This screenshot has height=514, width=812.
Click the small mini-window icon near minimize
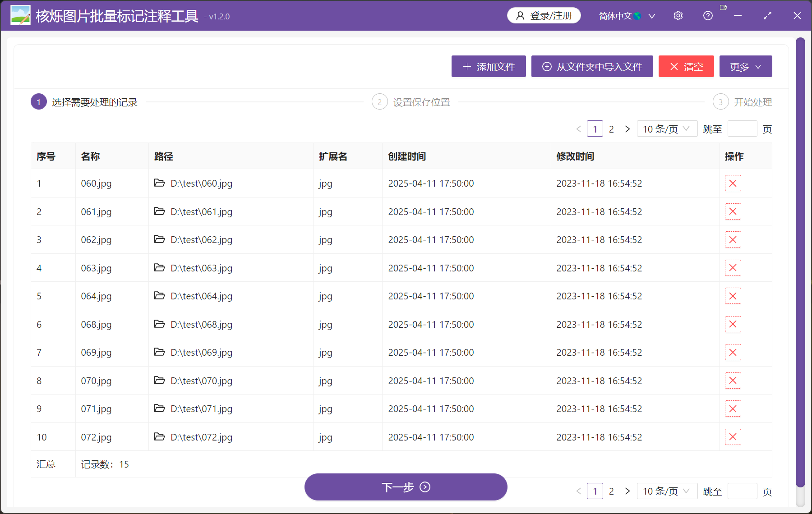tap(723, 7)
